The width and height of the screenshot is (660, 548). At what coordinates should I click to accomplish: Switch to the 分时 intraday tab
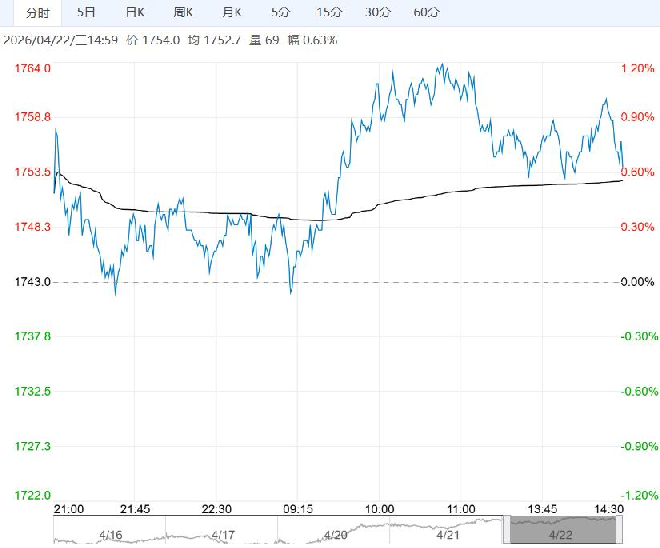click(37, 13)
